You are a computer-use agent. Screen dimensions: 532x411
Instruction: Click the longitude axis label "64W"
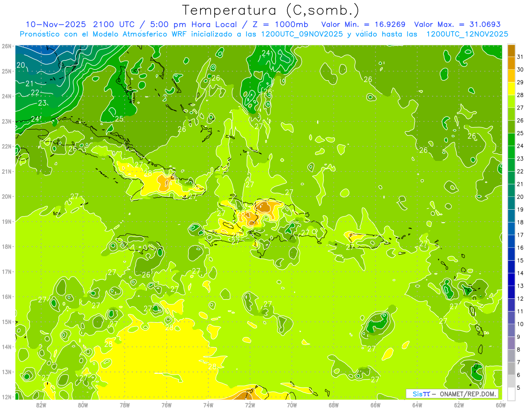417,405
